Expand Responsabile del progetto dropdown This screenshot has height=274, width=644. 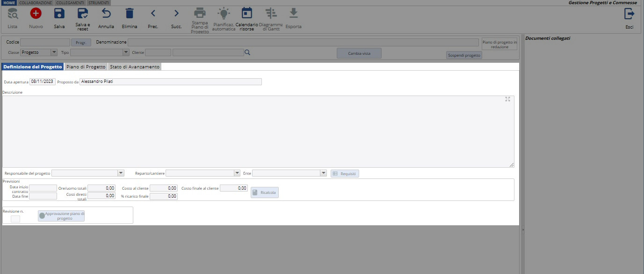(121, 173)
